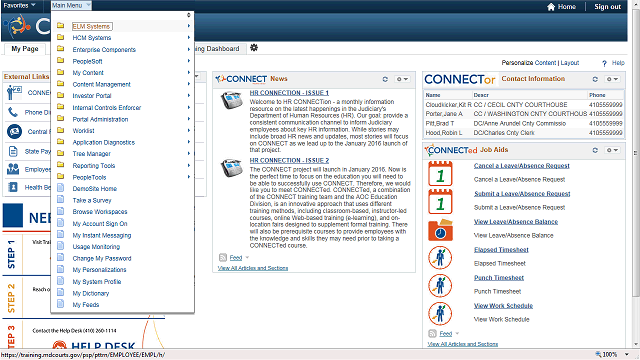Open Cancel a Leave/Absence Request link
The width and height of the screenshot is (640, 360).
521,166
